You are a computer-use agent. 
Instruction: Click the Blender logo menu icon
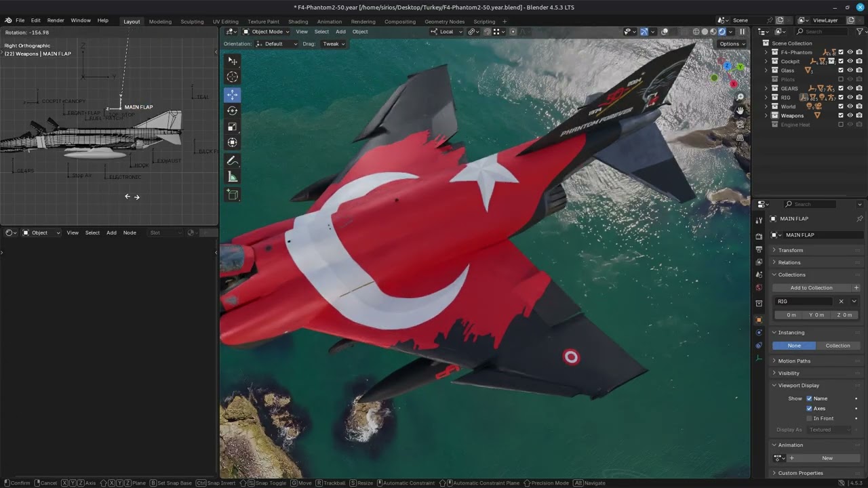7,20
